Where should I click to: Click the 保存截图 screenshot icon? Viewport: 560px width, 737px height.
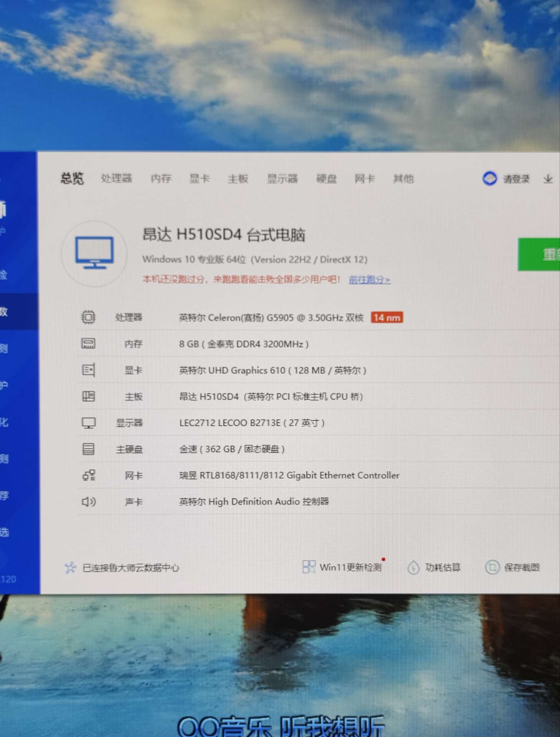(x=492, y=567)
